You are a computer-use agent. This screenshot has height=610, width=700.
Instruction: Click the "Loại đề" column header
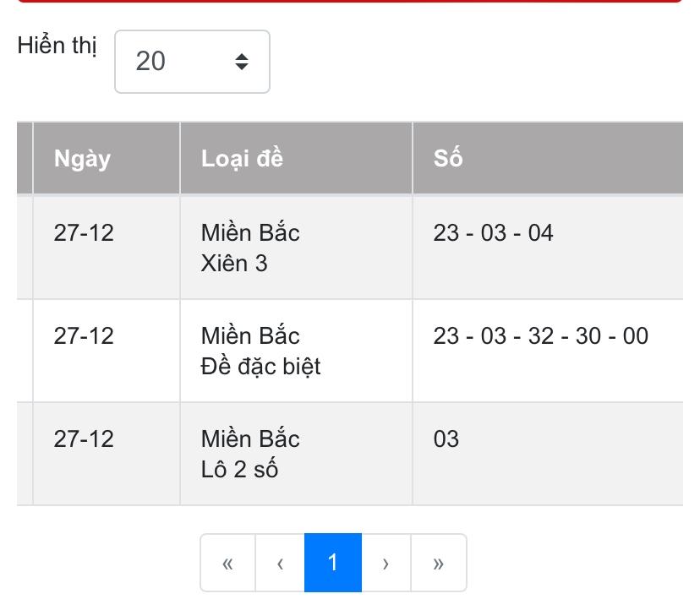click(x=242, y=159)
